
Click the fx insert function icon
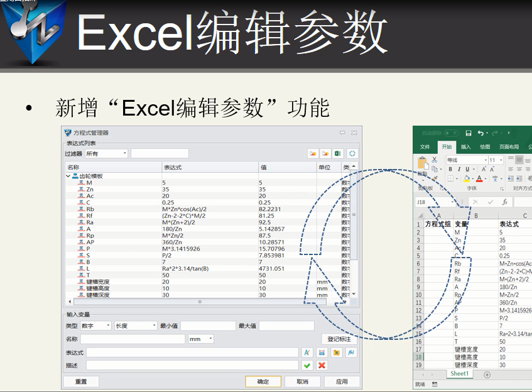(x=504, y=202)
